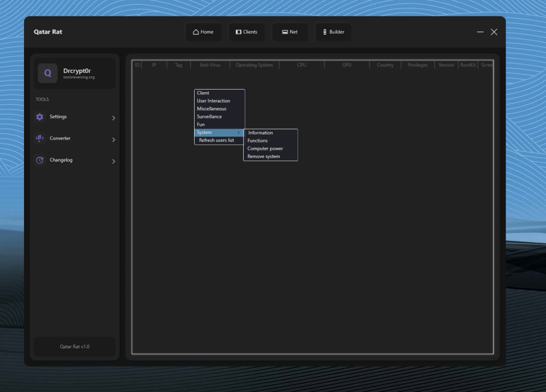Click the Country column header
The height and width of the screenshot is (392, 546).
385,65
